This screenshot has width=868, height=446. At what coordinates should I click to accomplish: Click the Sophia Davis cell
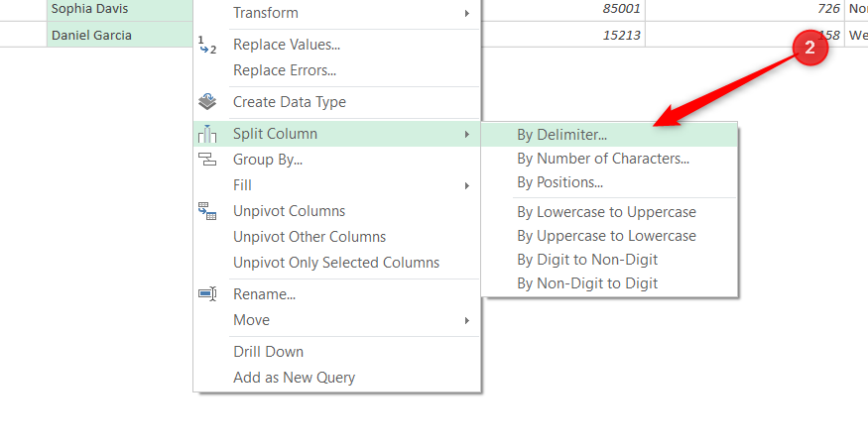(120, 10)
